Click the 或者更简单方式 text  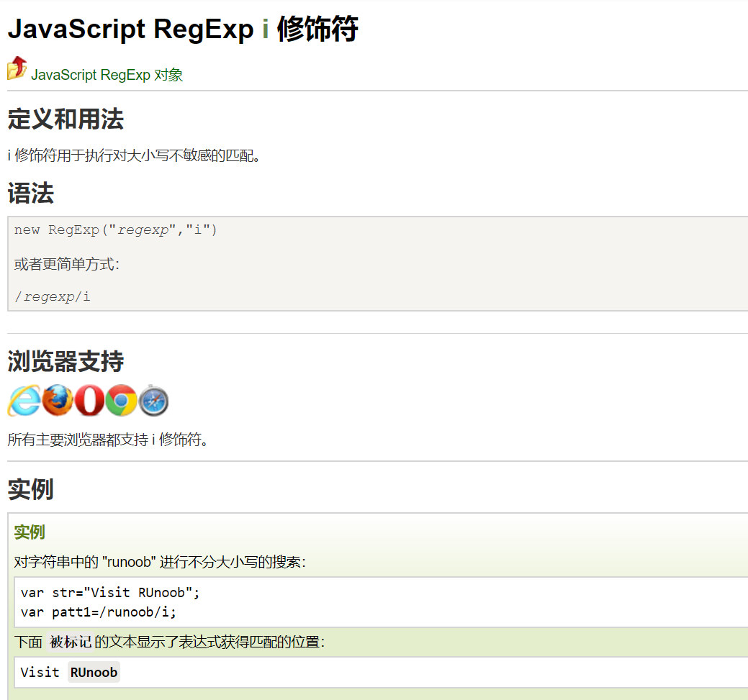[x=67, y=264]
